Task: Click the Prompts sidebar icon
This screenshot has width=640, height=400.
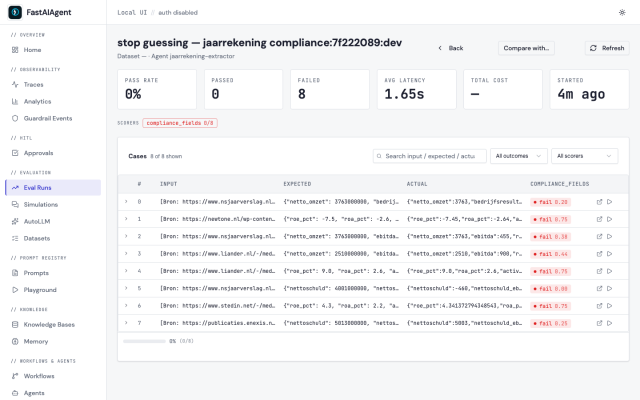Action: click(x=15, y=273)
